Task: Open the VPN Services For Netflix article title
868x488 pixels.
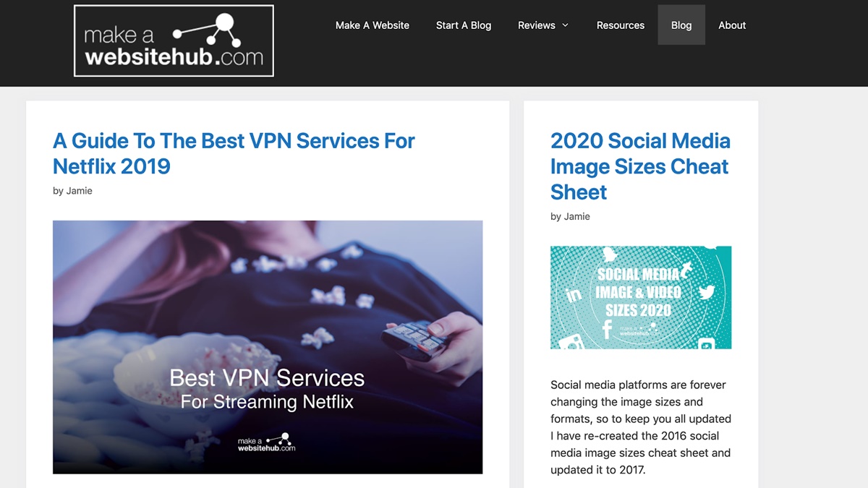Action: (x=234, y=153)
